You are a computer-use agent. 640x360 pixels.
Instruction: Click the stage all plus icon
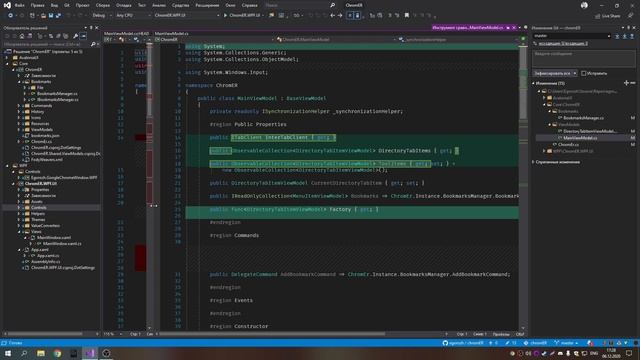(626, 83)
